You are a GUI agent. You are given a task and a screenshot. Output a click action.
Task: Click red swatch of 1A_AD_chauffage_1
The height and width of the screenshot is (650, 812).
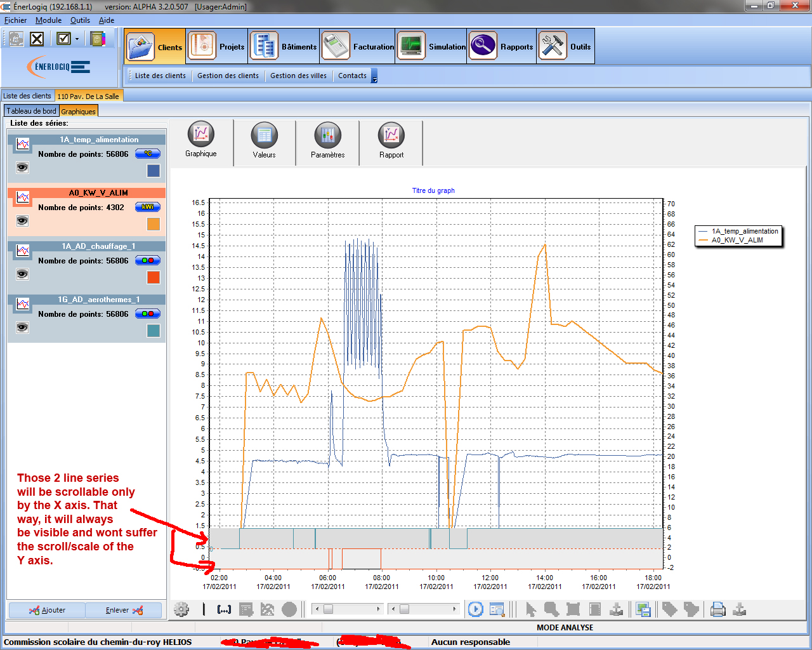[154, 277]
